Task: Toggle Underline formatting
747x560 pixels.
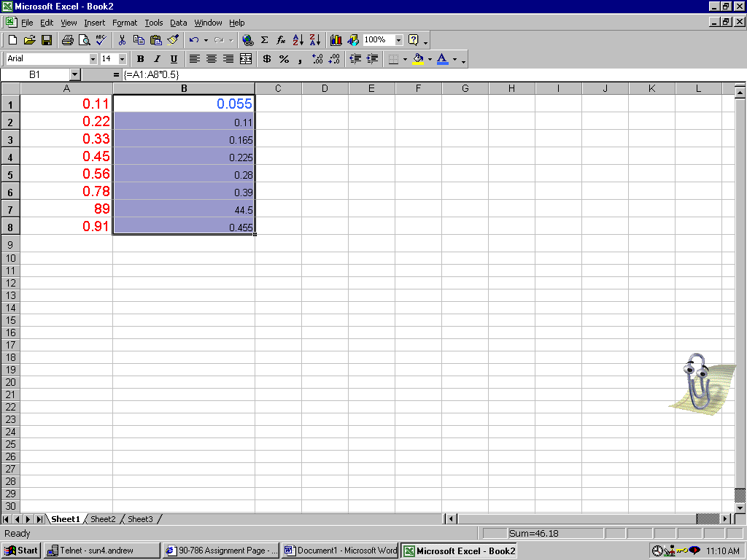Action: [174, 59]
